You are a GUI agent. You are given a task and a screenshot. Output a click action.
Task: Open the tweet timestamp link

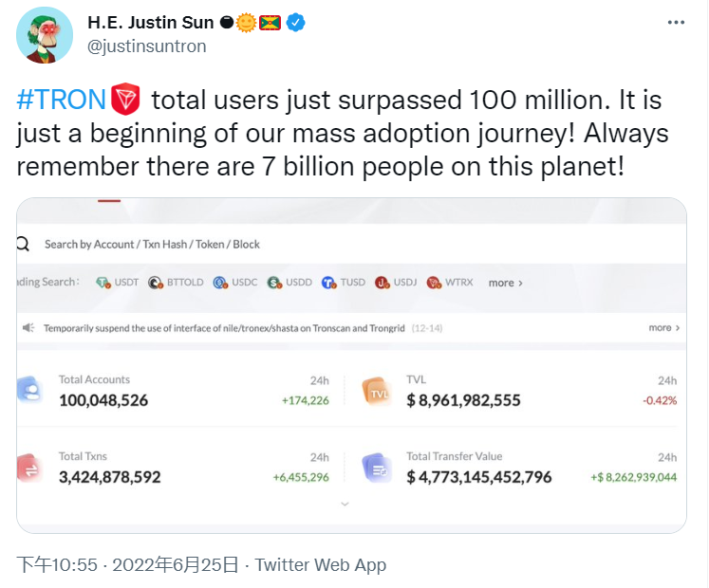[x=127, y=565]
